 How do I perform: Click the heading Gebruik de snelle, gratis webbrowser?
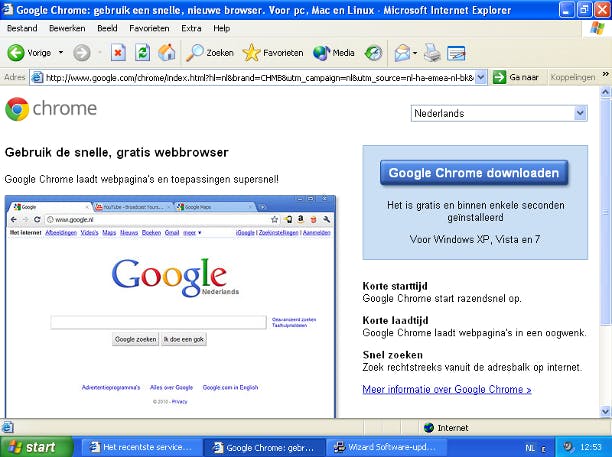pyautogui.click(x=117, y=152)
